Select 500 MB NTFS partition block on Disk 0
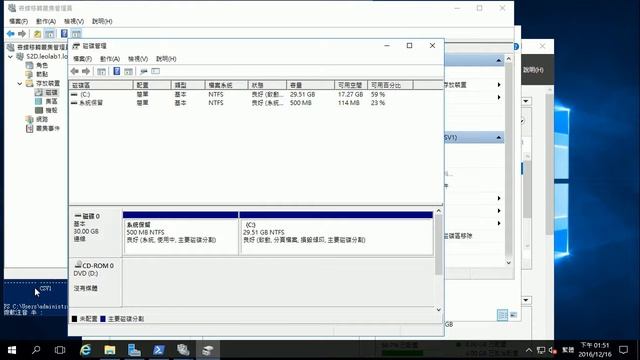Screen dimensions: 640x360 tap(181, 233)
